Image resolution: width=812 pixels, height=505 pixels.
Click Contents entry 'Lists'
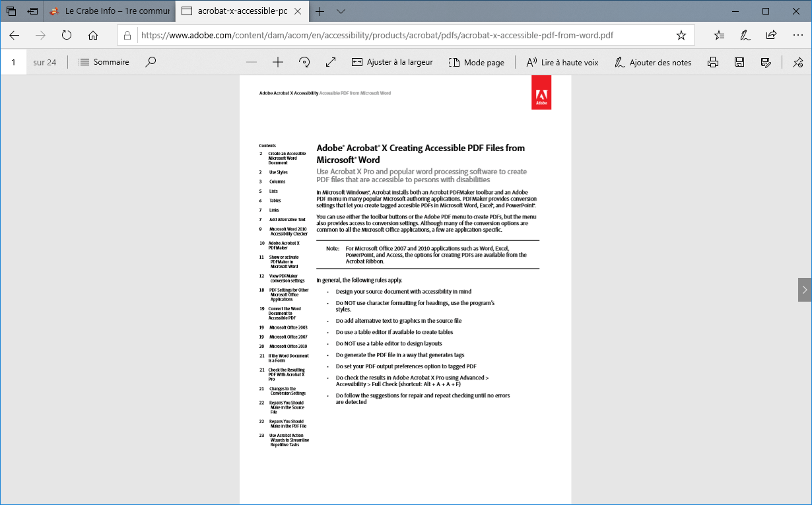[x=273, y=191]
